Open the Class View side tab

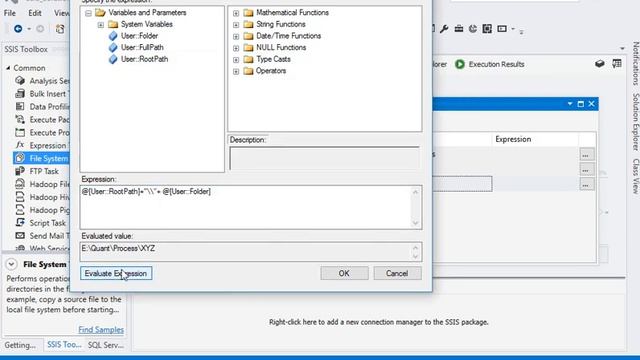[635, 176]
